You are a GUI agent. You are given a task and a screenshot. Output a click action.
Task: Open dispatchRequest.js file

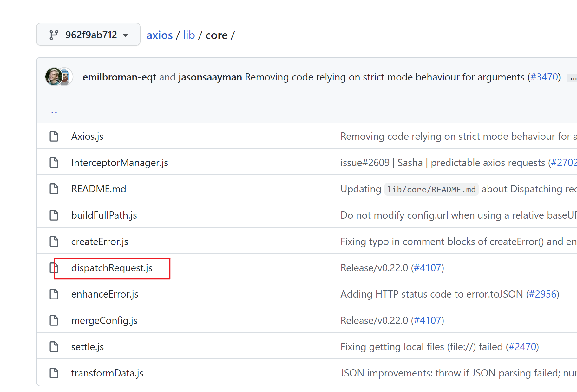[112, 268]
